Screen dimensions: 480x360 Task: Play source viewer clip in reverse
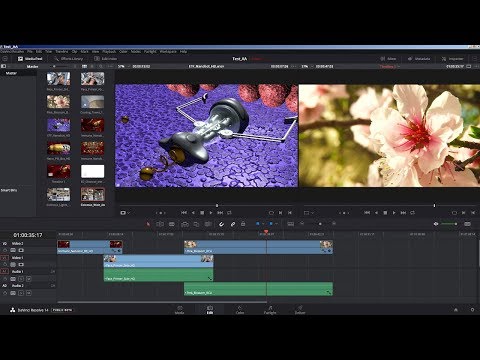(193, 212)
